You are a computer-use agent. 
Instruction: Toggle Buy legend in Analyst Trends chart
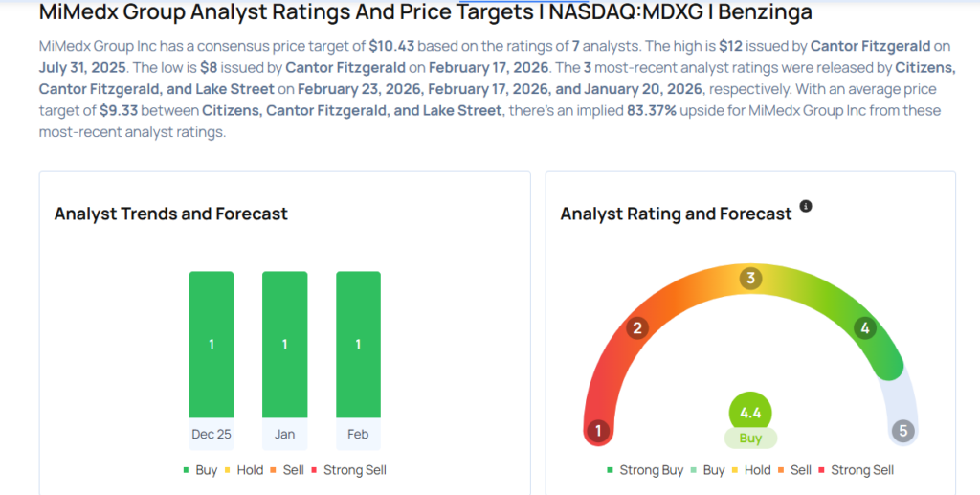pyautogui.click(x=200, y=470)
